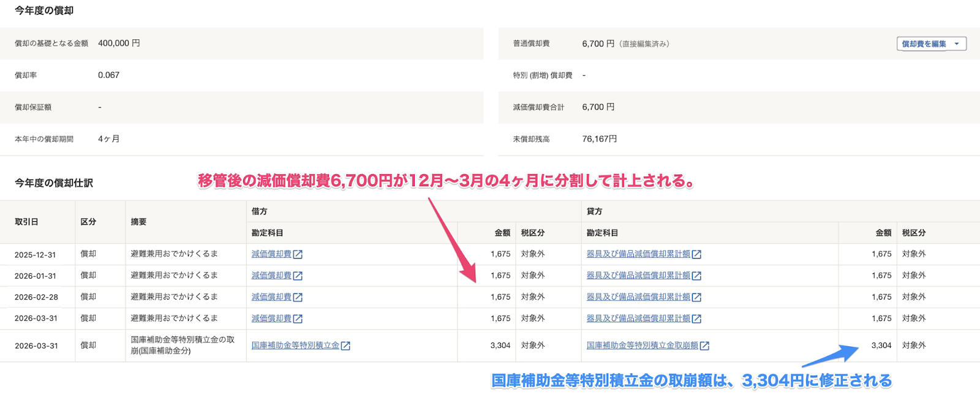Click the 特別 (割増) 償却費 label

543,75
